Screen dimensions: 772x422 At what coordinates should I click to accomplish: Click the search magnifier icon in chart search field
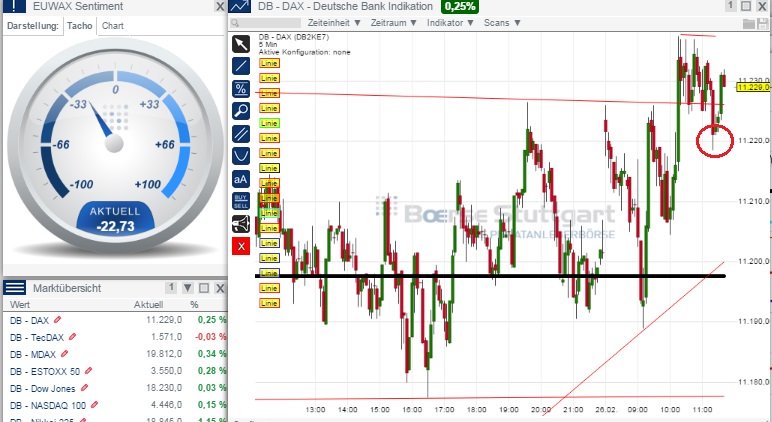pos(235,23)
